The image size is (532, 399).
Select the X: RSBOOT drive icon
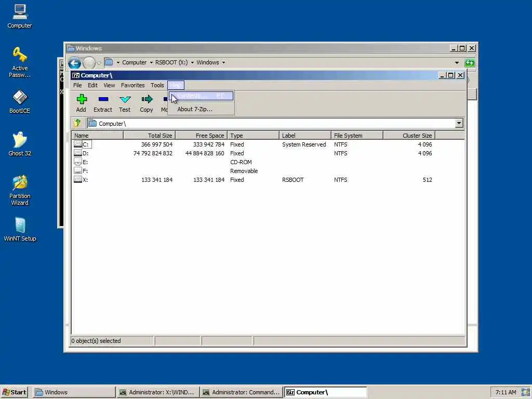[x=78, y=179]
